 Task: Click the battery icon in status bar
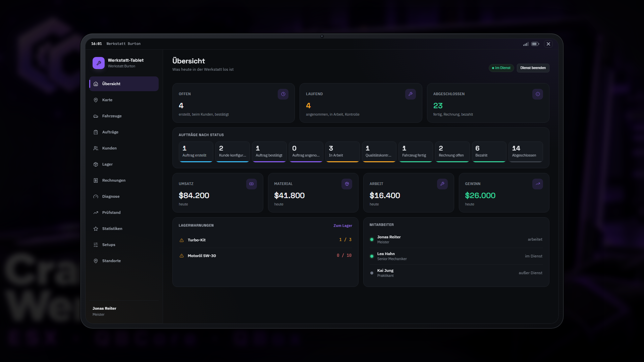click(x=535, y=44)
